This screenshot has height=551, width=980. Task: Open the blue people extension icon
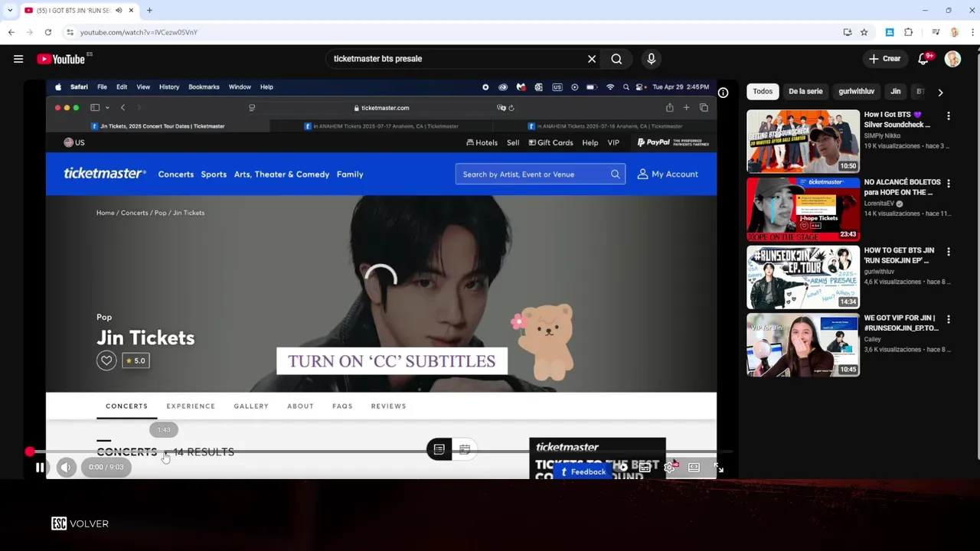890,32
